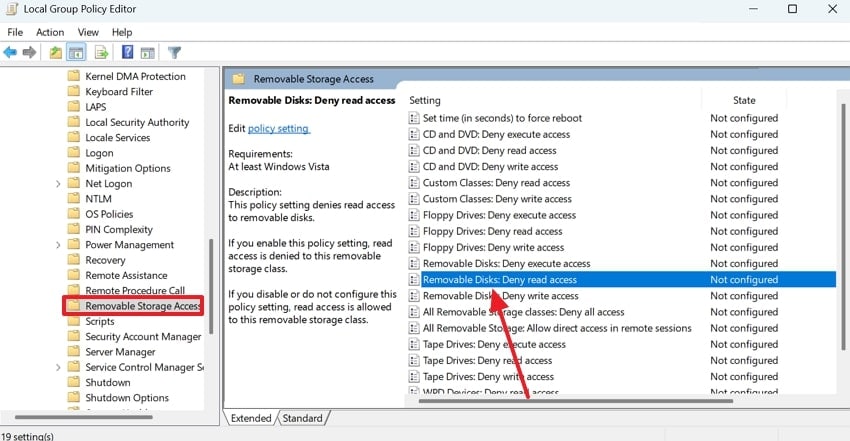Image resolution: width=850 pixels, height=441 pixels.
Task: Click tree pane vertical scrollbar thumb
Action: [x=211, y=286]
